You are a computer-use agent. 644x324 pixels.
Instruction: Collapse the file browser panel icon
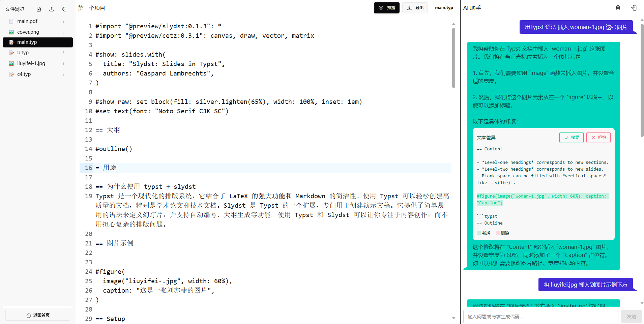click(x=64, y=9)
